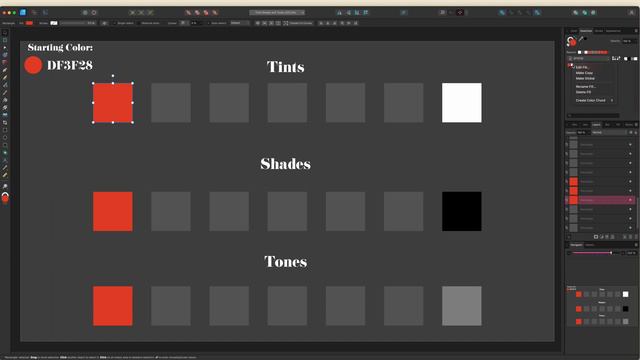The height and width of the screenshot is (360, 640).
Task: Click the swatch search field
Action: coord(593,116)
